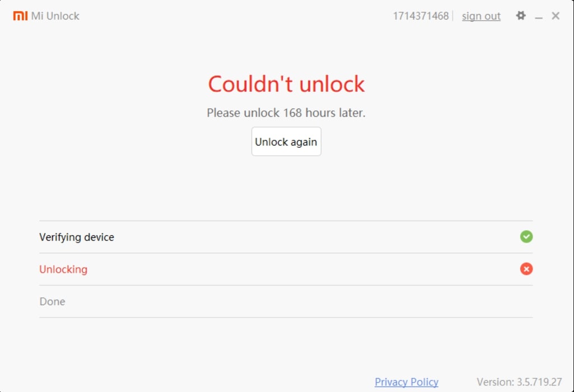The height and width of the screenshot is (392, 574).
Task: Select the Verifying device step
Action: pos(77,237)
